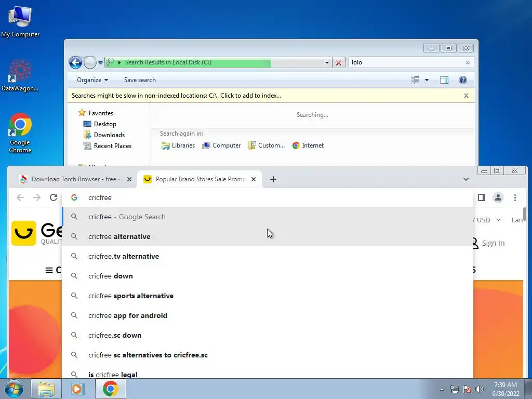The height and width of the screenshot is (399, 532).
Task: Click Save search in Explorer toolbar
Action: (x=140, y=80)
